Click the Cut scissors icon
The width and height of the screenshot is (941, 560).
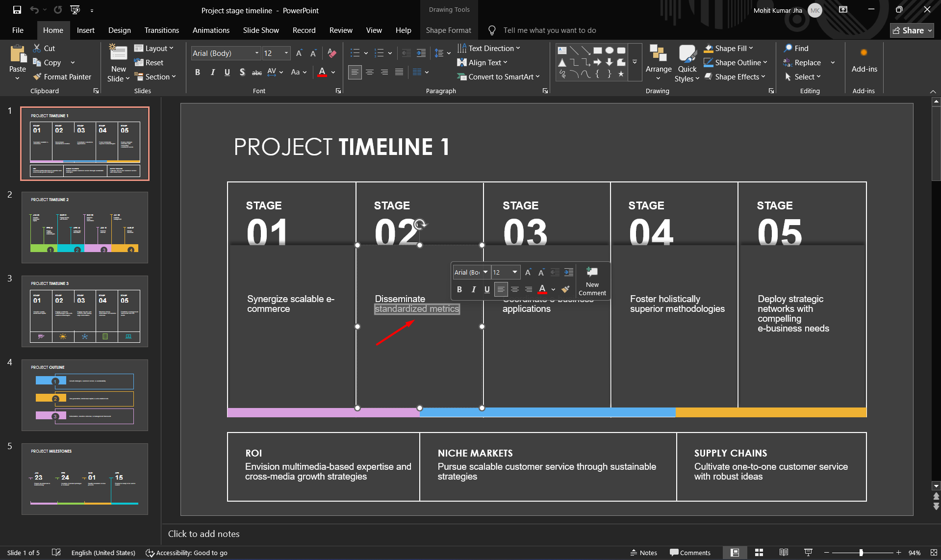click(37, 48)
